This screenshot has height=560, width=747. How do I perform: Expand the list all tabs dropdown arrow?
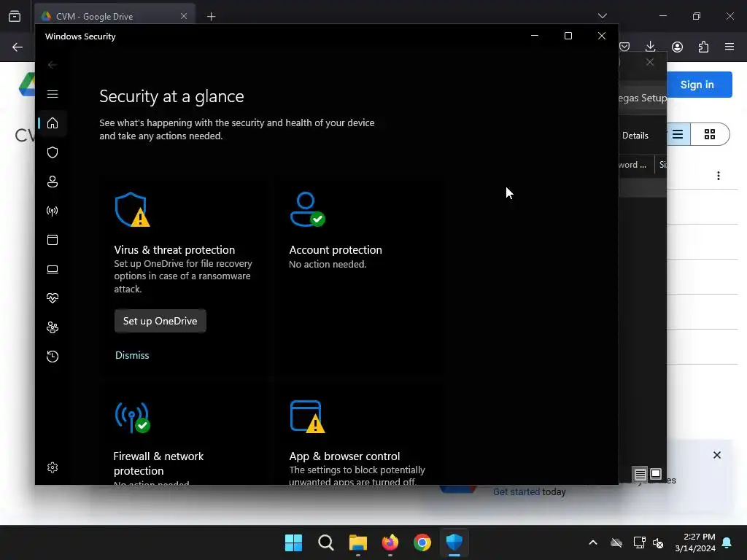click(x=602, y=16)
